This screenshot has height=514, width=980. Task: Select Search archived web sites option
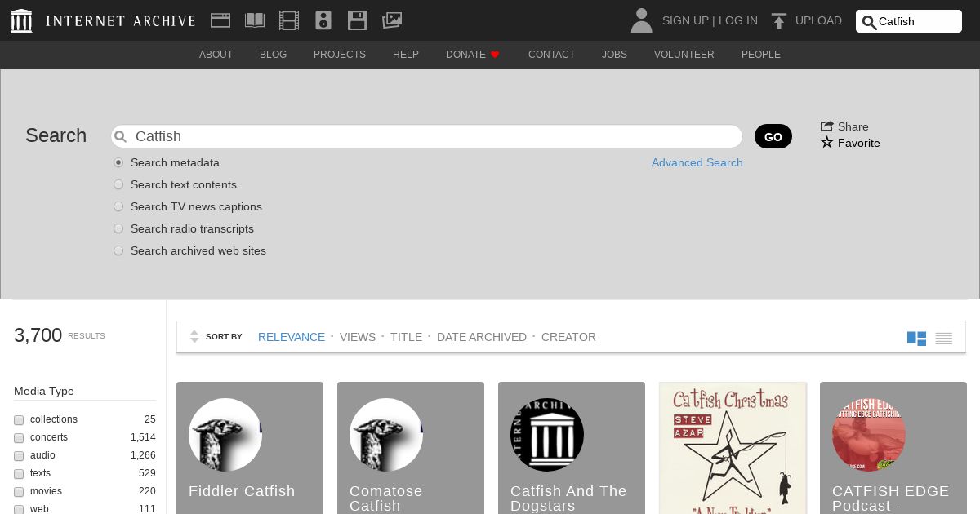pyautogui.click(x=118, y=250)
